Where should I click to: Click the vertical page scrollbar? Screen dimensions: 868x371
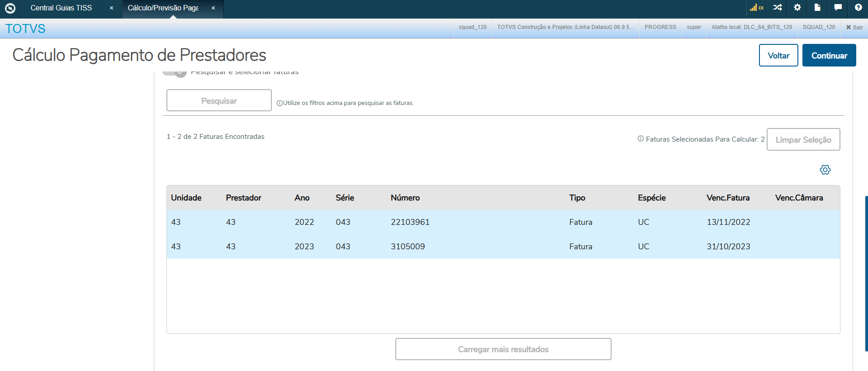(866, 271)
